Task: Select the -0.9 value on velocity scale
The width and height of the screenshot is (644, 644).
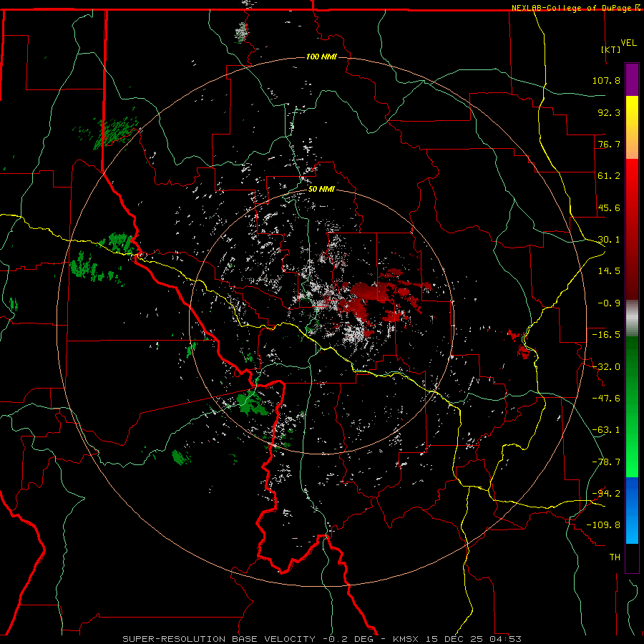Action: tap(609, 303)
